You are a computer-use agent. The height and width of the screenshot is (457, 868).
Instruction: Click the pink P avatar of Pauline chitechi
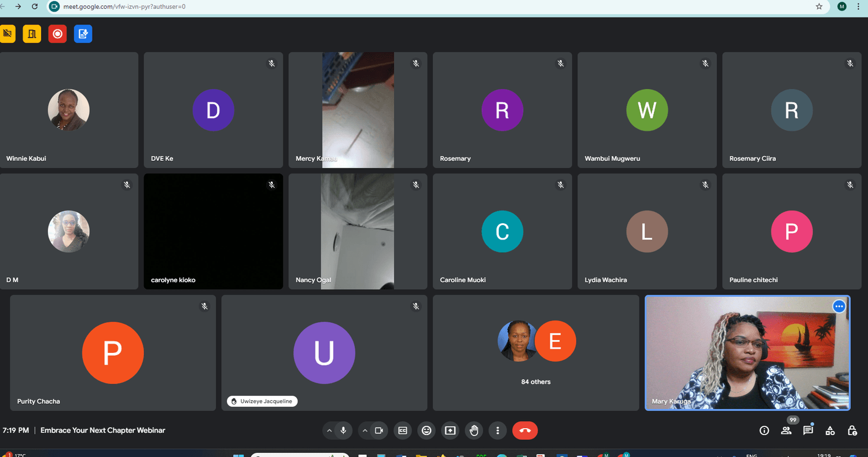[x=792, y=231]
